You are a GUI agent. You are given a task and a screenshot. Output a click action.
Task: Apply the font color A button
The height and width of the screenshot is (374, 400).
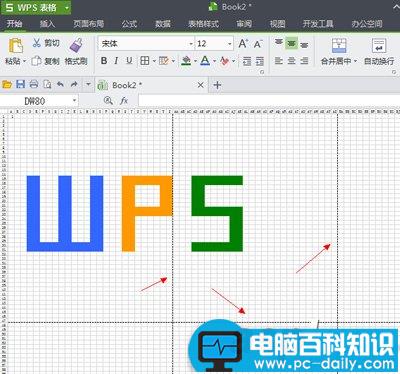click(x=205, y=61)
